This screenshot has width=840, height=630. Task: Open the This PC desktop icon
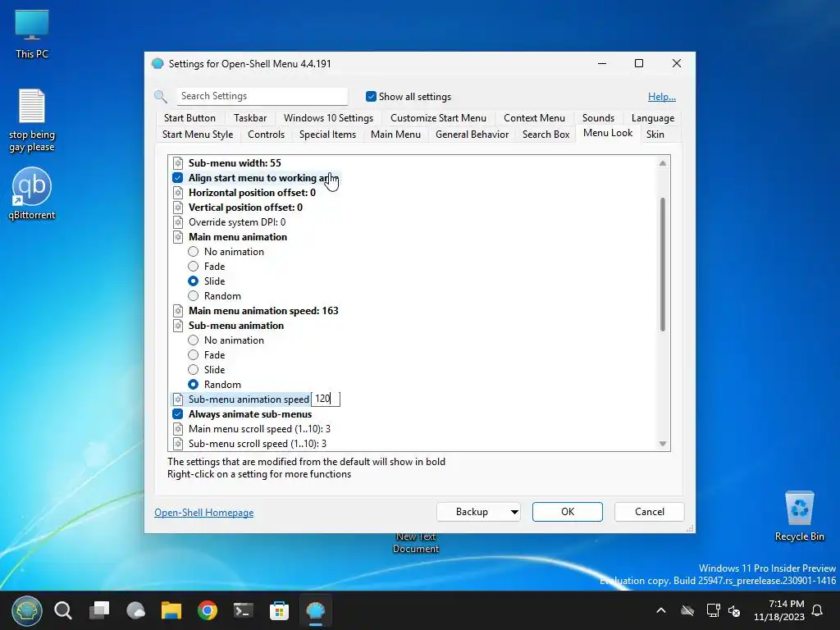point(32,34)
